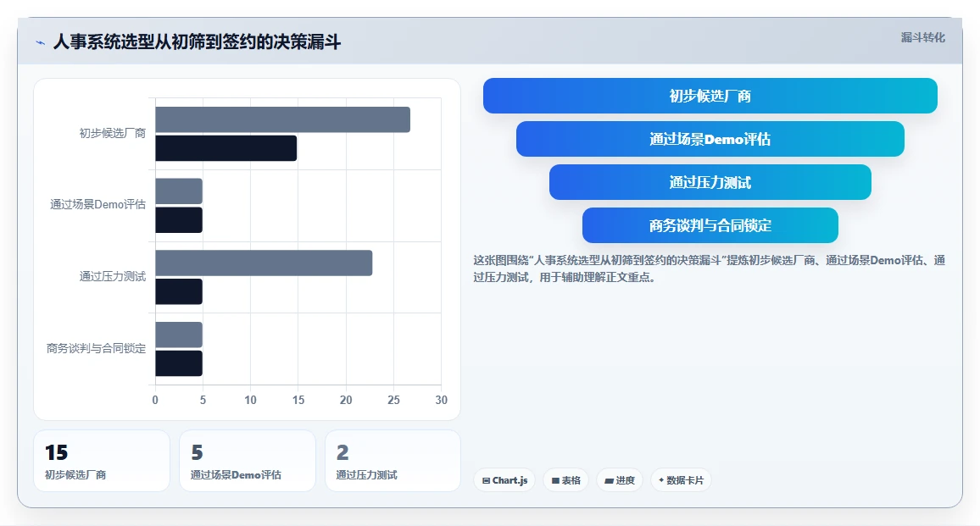Select the 商务谈判与合同锁定 funnel stage
Screen dimensions: 980x526
710,225
